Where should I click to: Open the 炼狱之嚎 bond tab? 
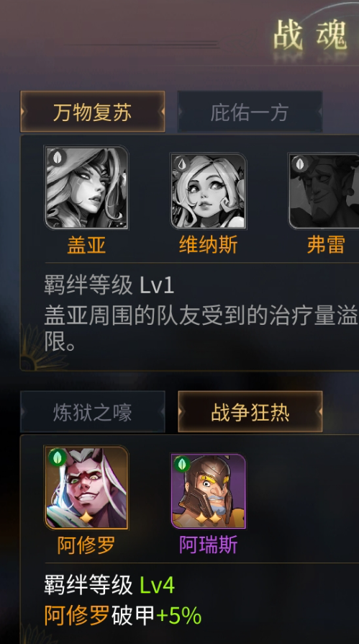coord(93,412)
